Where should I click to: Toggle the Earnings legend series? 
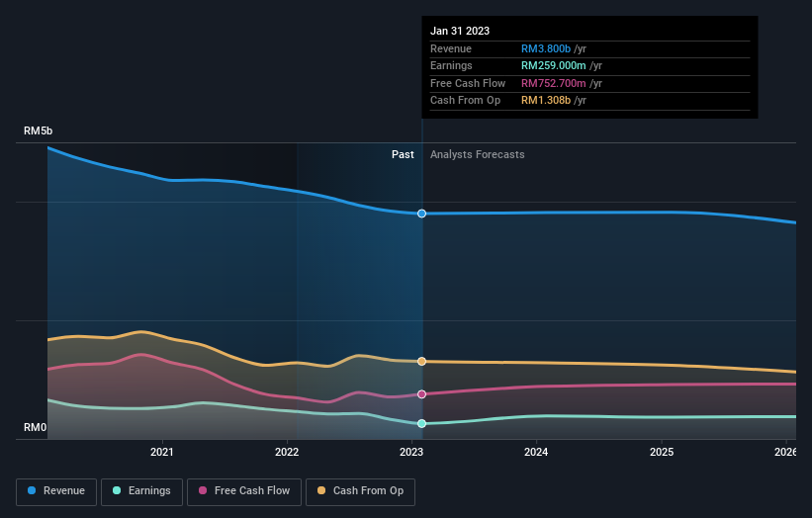(141, 491)
